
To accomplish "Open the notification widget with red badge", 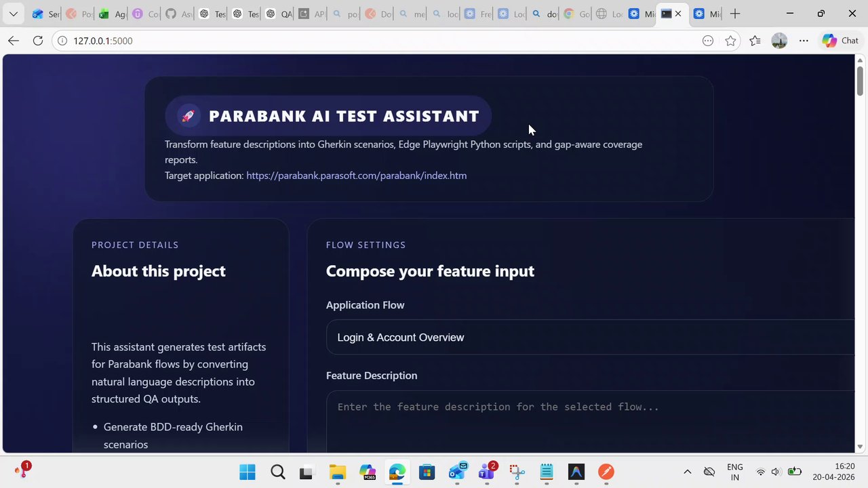I will point(22,470).
